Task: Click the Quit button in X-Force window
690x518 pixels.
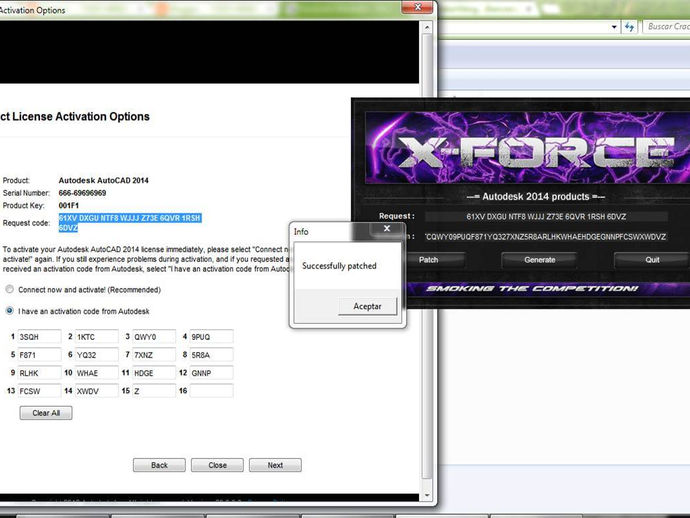Action: pos(652,260)
